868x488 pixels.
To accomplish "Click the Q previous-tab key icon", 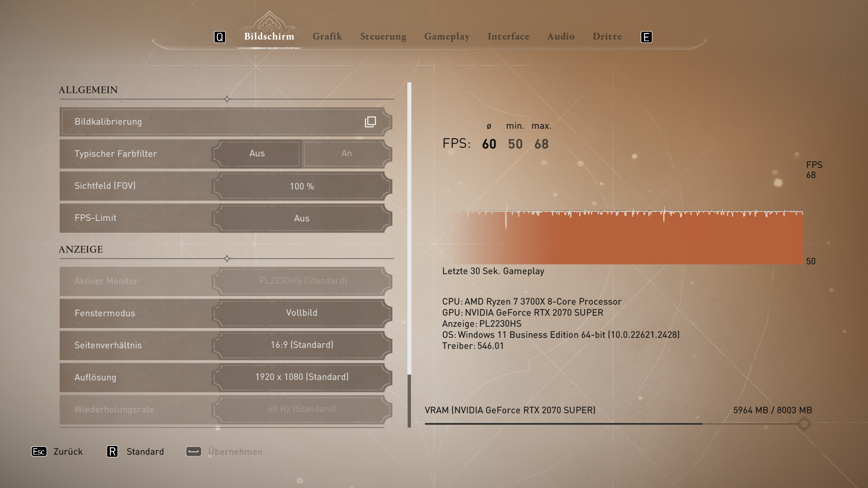I will [220, 37].
